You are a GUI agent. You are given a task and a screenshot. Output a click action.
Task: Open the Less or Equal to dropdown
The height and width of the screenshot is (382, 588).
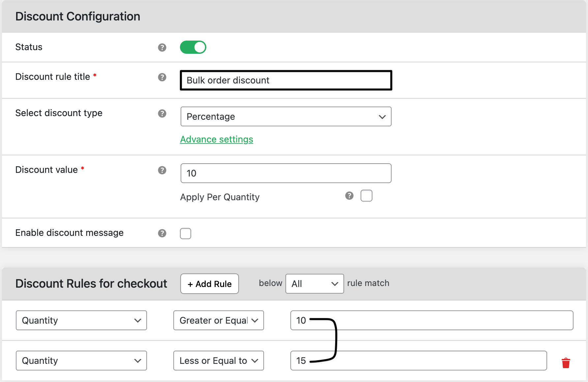tap(219, 361)
